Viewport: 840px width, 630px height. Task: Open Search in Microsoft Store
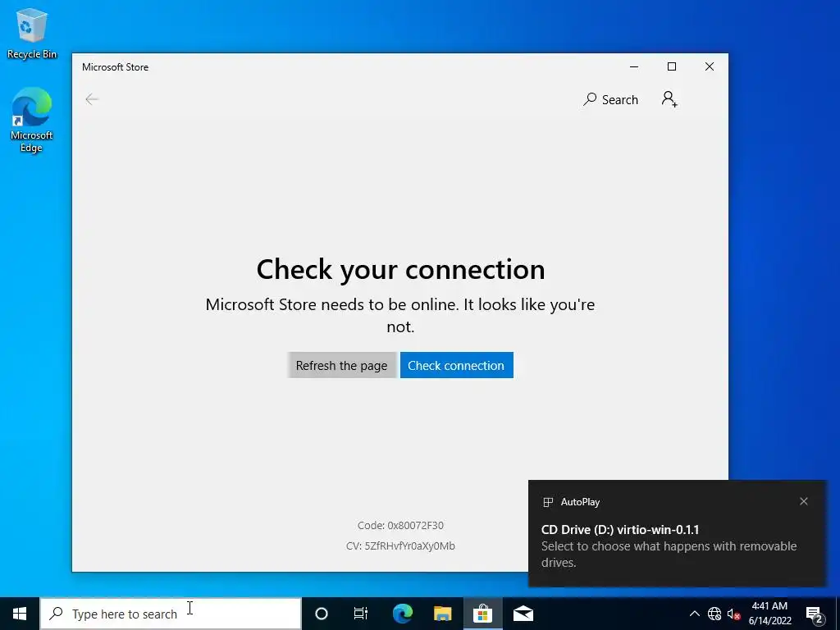610,99
